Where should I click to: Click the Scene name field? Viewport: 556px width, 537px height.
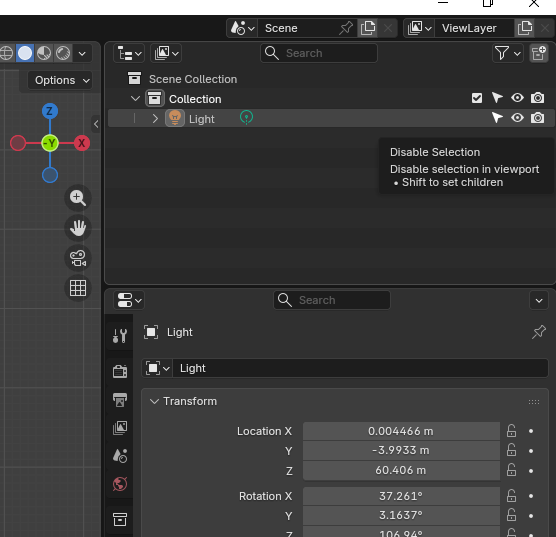click(x=298, y=28)
